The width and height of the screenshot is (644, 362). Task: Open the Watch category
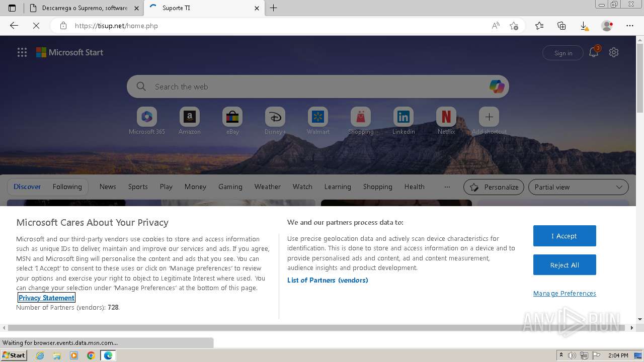pyautogui.click(x=302, y=187)
